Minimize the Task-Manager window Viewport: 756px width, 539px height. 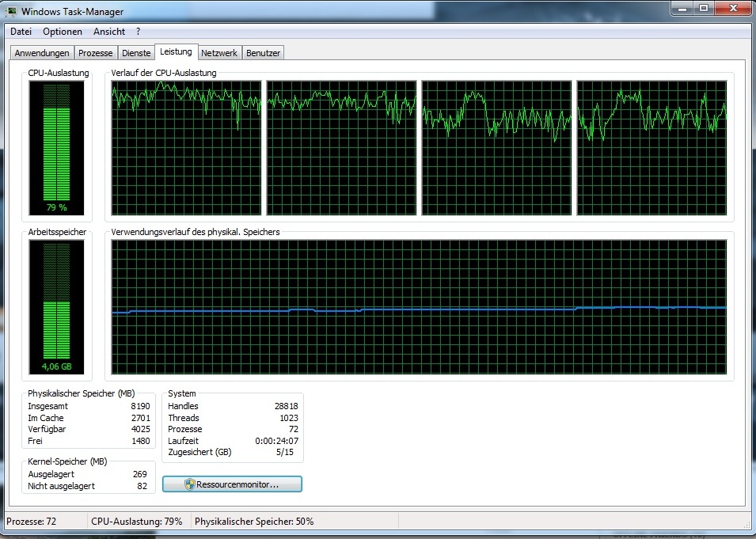(682, 9)
